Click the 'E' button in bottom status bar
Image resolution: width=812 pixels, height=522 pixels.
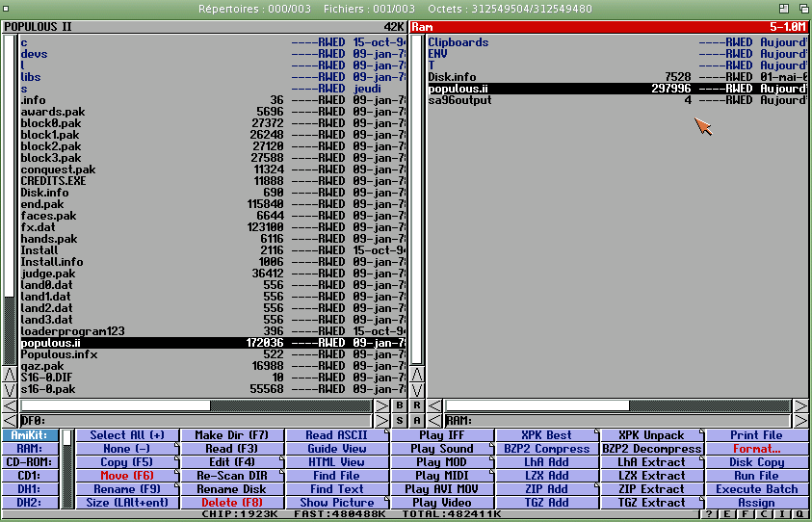coord(727,514)
